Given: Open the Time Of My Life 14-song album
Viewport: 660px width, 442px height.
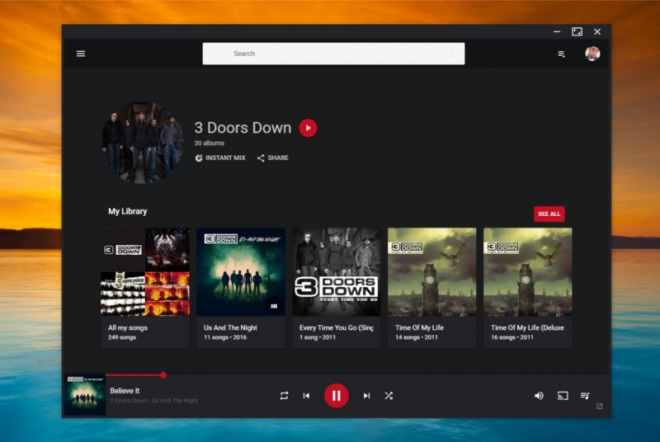Looking at the screenshot, I should [432, 288].
